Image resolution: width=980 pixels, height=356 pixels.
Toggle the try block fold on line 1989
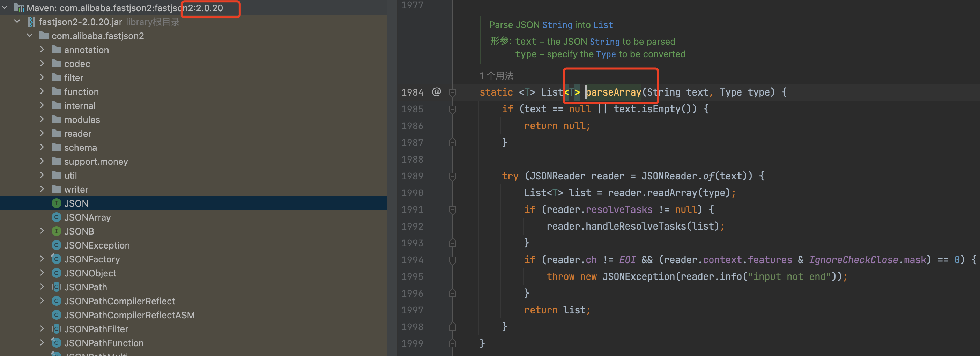coord(453,176)
